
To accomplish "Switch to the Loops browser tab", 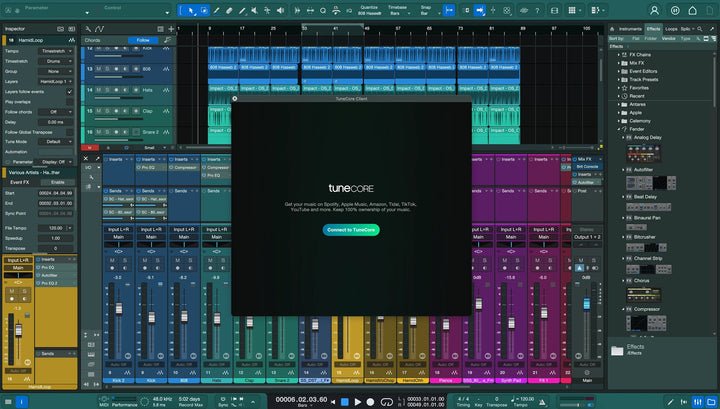I will pyautogui.click(x=671, y=29).
